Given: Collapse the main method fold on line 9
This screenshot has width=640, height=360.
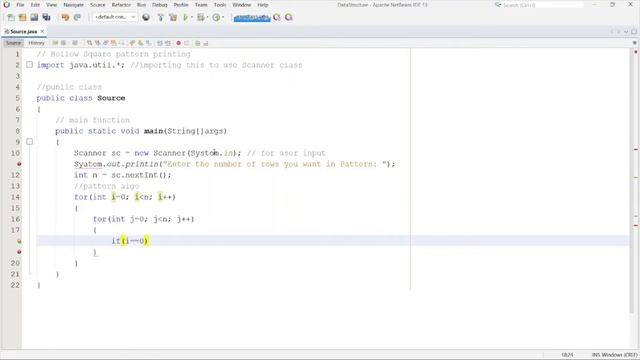Looking at the screenshot, I should click(29, 142).
